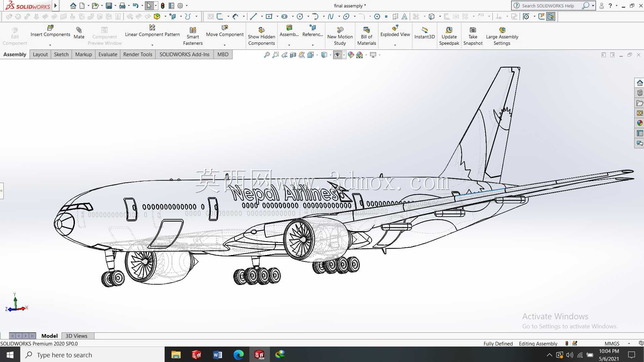
Task: Expand Assembly Features dropdown arrow
Action: click(289, 45)
